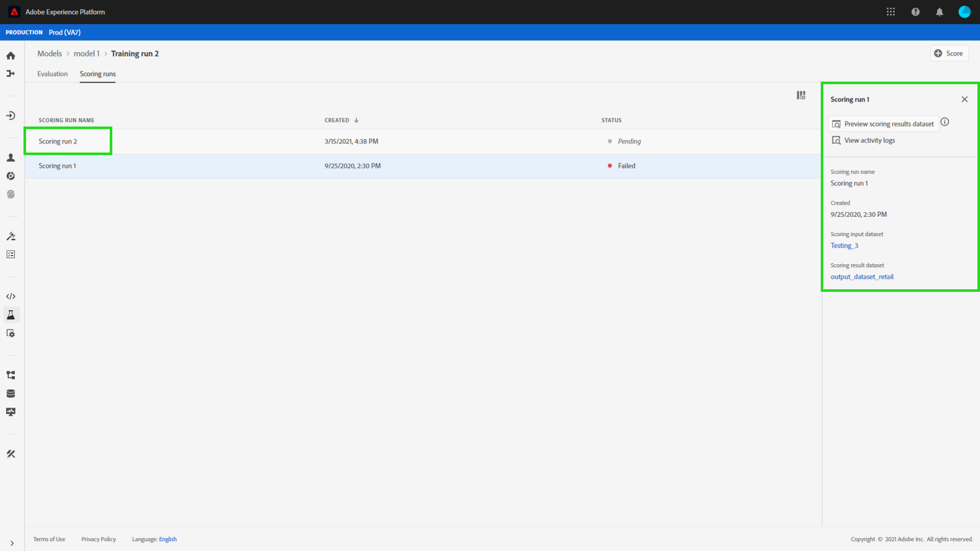Open the app switcher grid icon

(891, 12)
